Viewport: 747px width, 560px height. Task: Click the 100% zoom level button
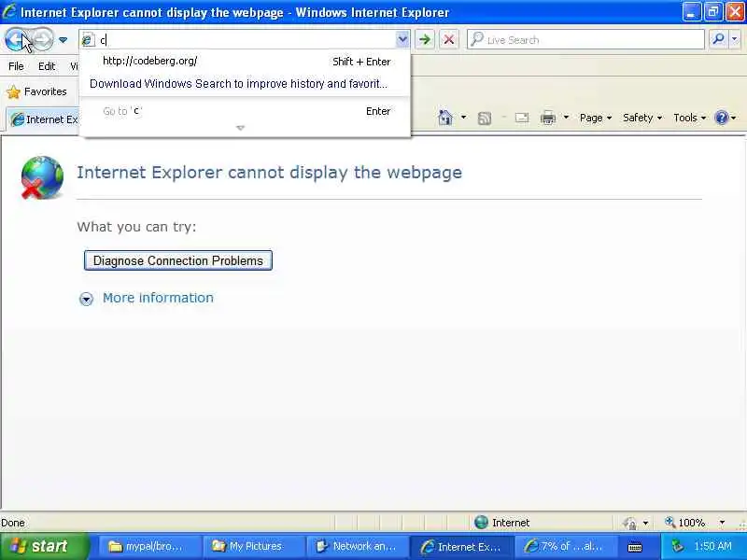(x=684, y=523)
